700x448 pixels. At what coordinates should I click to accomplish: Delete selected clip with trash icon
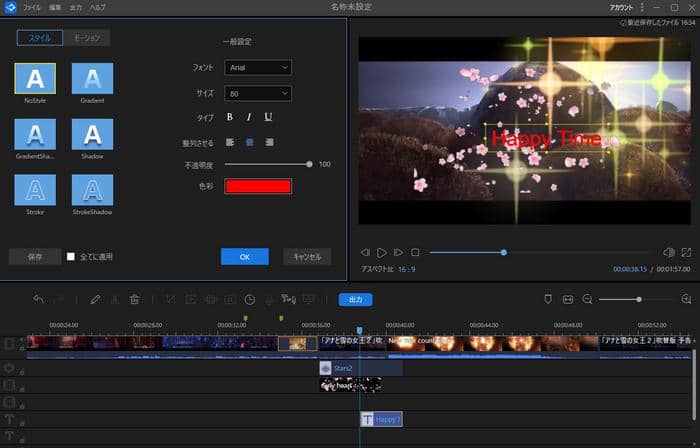point(134,299)
